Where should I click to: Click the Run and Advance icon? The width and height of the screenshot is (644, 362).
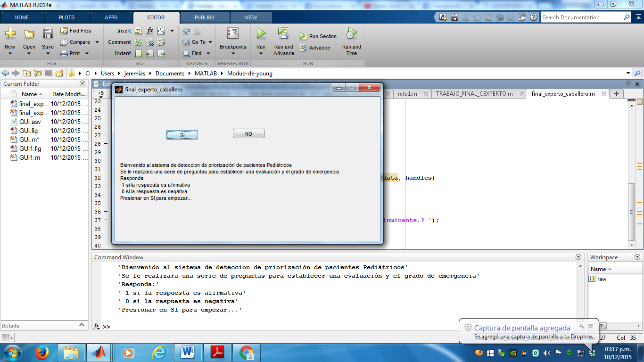click(283, 33)
